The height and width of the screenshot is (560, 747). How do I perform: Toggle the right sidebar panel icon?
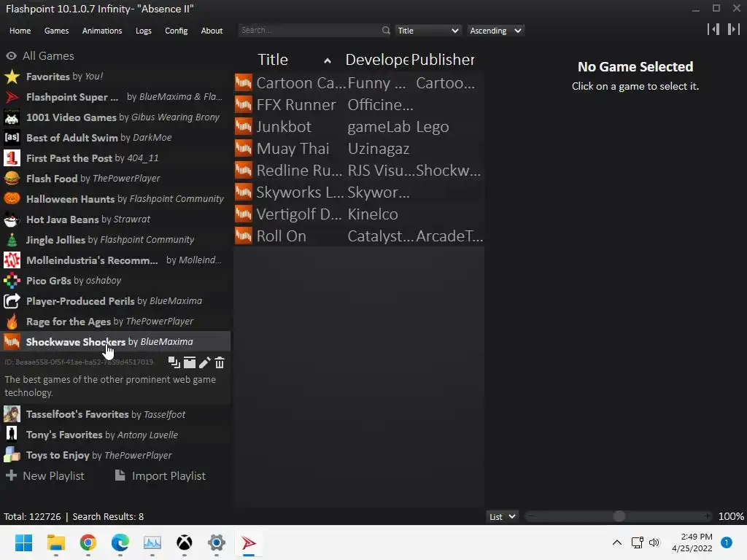click(734, 29)
